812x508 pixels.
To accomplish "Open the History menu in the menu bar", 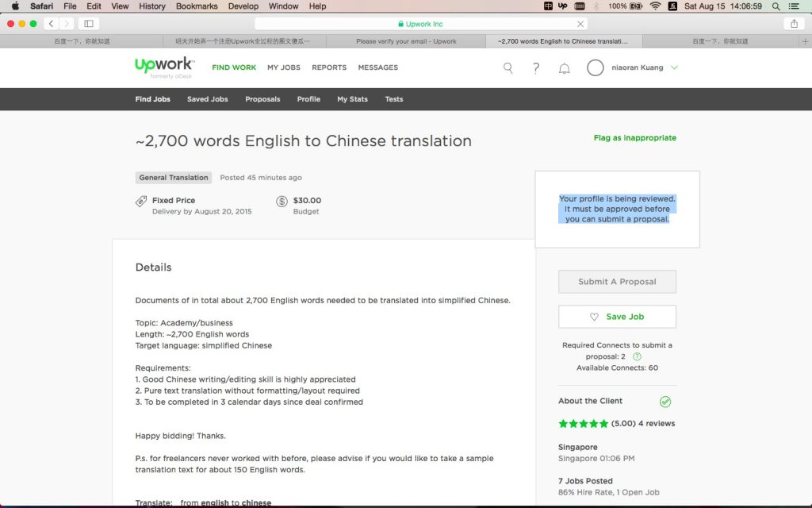I will 151,6.
